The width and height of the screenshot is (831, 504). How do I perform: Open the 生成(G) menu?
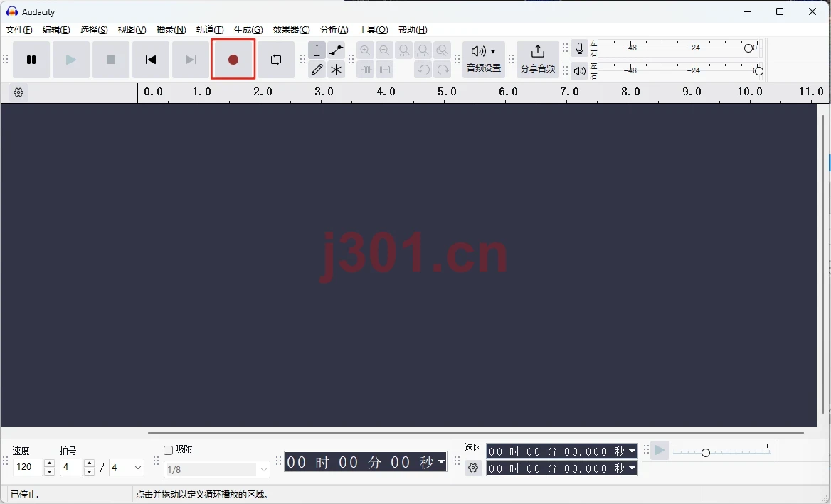click(x=248, y=30)
